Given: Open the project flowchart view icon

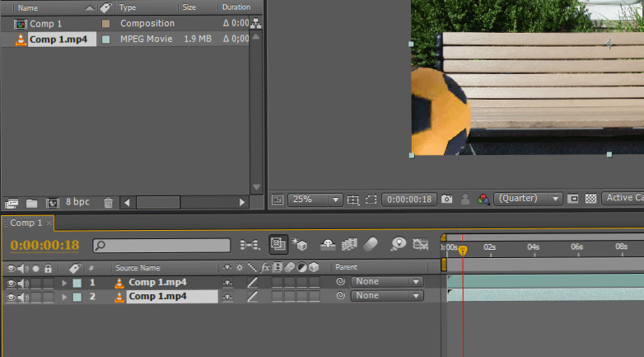Looking at the screenshot, I should pos(256,23).
